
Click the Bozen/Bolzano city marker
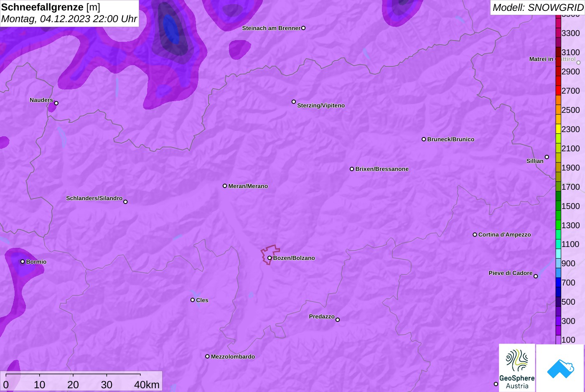[x=270, y=258]
